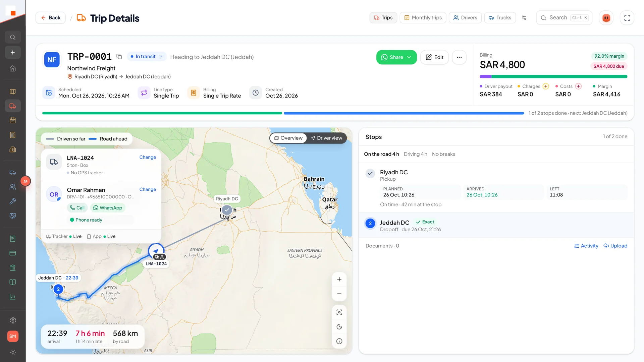Add a charge with the plus icon
The image size is (644, 362).
click(546, 86)
